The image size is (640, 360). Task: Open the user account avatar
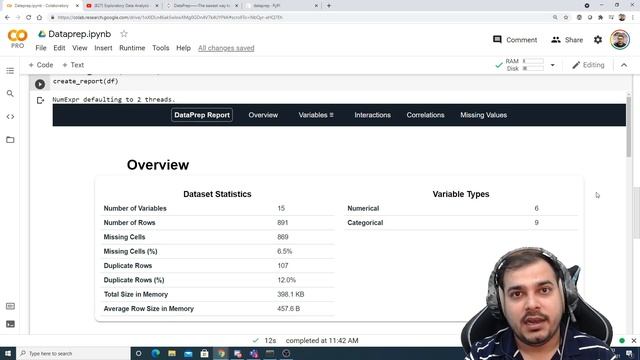coord(620,40)
